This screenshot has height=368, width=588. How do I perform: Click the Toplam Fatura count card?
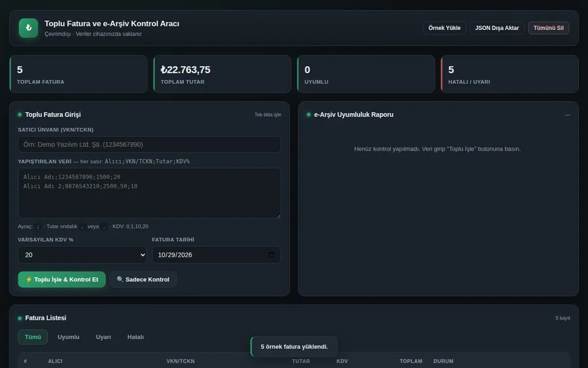pyautogui.click(x=78, y=74)
